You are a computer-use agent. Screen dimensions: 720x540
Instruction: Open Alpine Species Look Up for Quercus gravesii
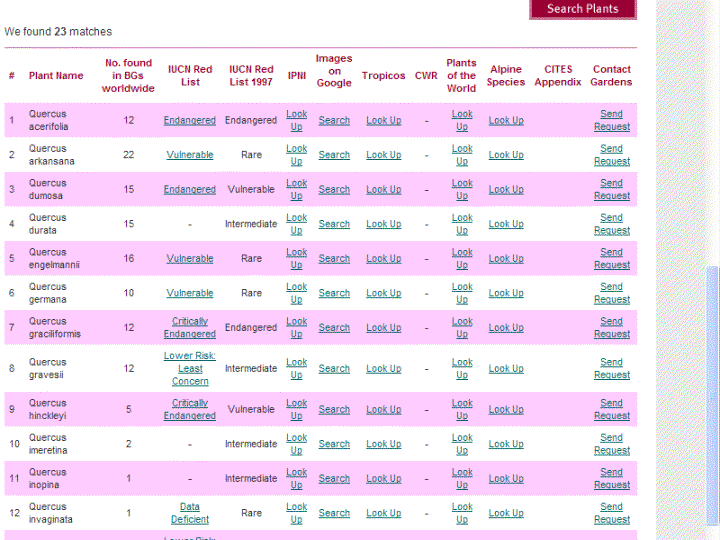506,368
